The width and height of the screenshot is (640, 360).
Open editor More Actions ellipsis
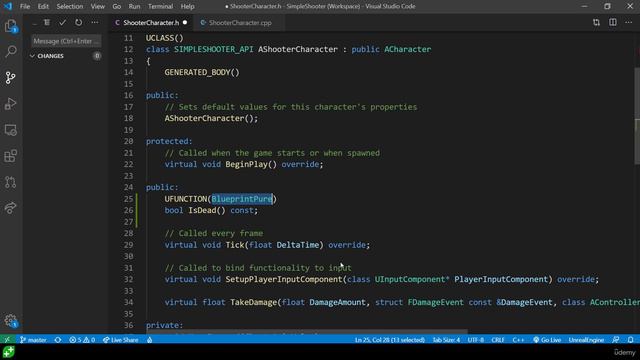pyautogui.click(x=629, y=23)
